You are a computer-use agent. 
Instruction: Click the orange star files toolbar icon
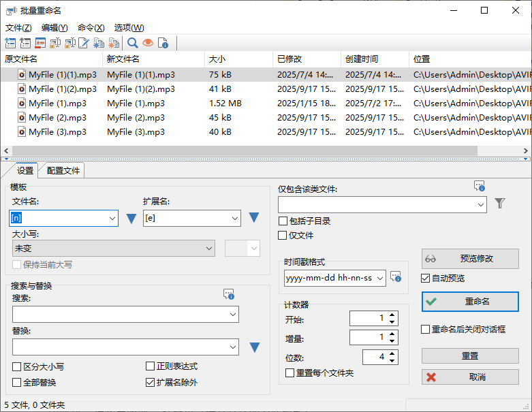[114, 43]
